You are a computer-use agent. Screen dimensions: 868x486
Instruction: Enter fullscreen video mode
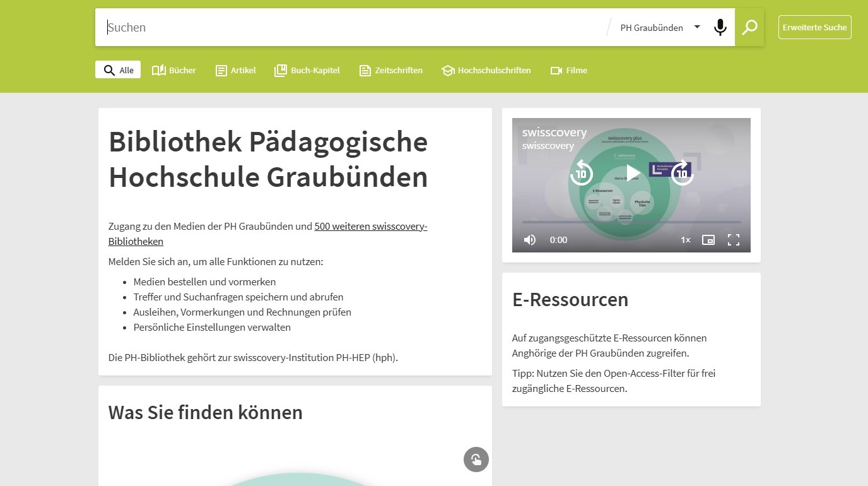(x=733, y=240)
